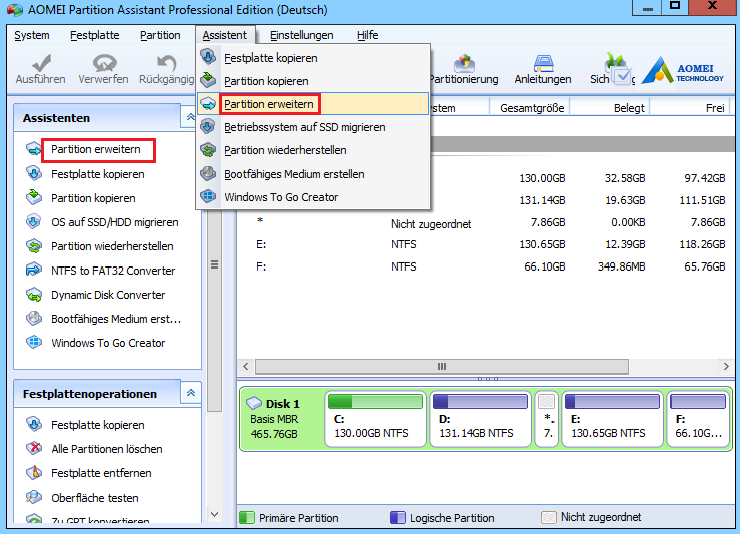Open the Einstellungen menu
The image size is (740, 534).
(x=302, y=35)
